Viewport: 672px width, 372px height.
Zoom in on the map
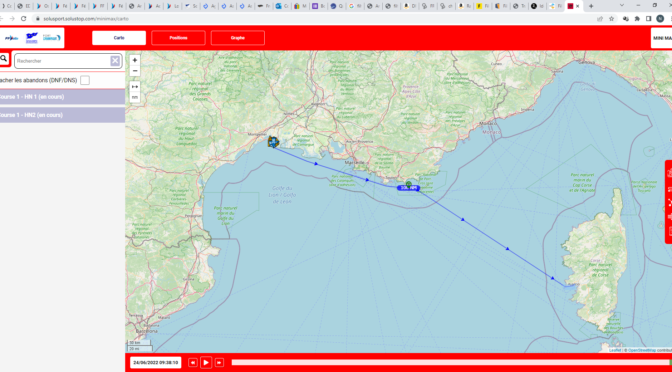point(135,60)
